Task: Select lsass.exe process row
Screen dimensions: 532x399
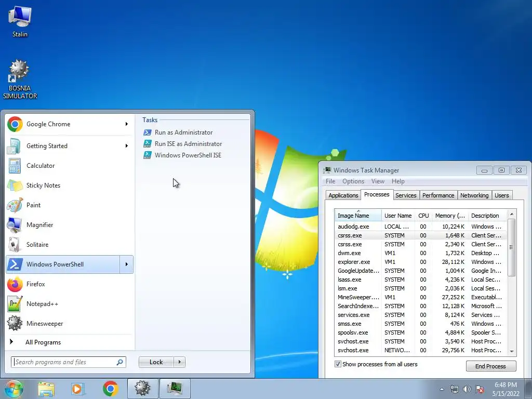Action: (x=420, y=280)
